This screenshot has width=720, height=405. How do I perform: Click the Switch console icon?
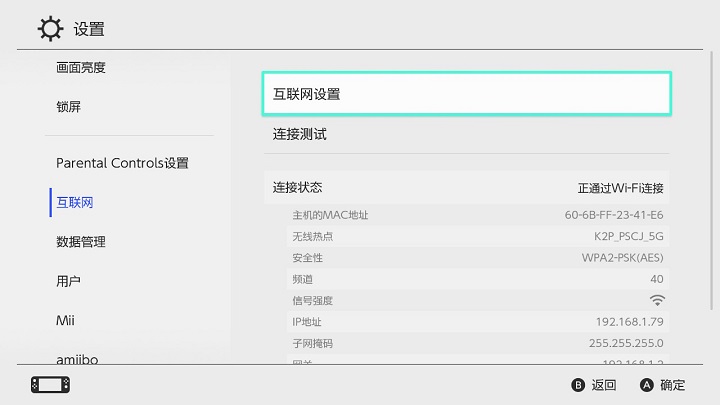click(51, 385)
